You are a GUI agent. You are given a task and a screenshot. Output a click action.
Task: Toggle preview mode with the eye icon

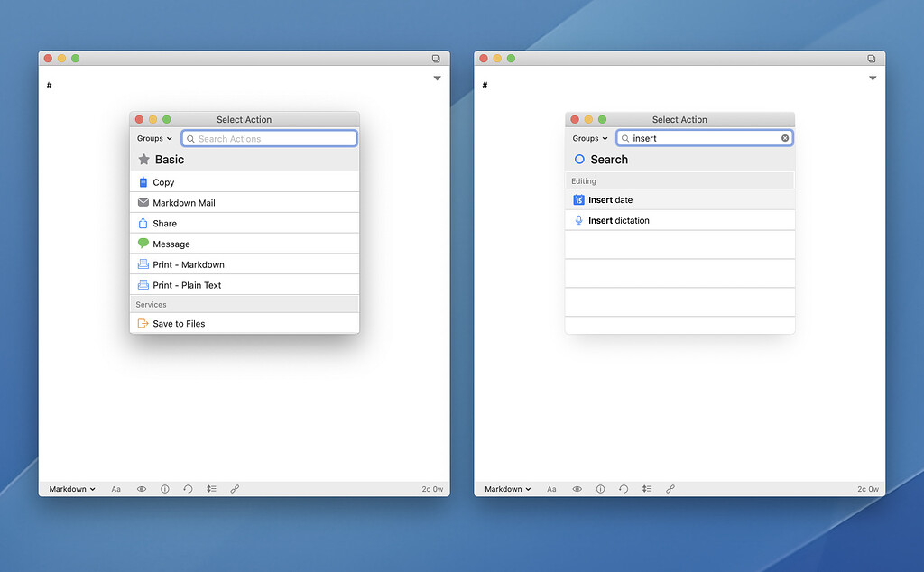pyautogui.click(x=141, y=488)
